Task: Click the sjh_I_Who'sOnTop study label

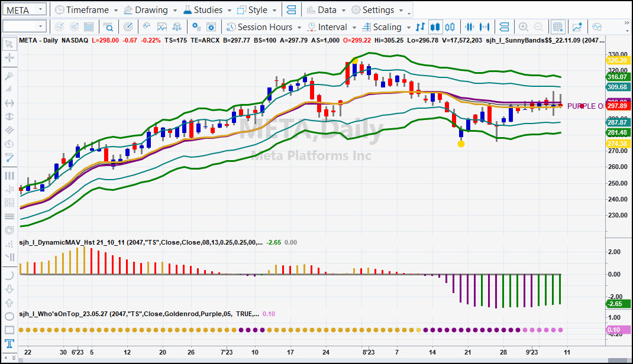Action: (139, 314)
